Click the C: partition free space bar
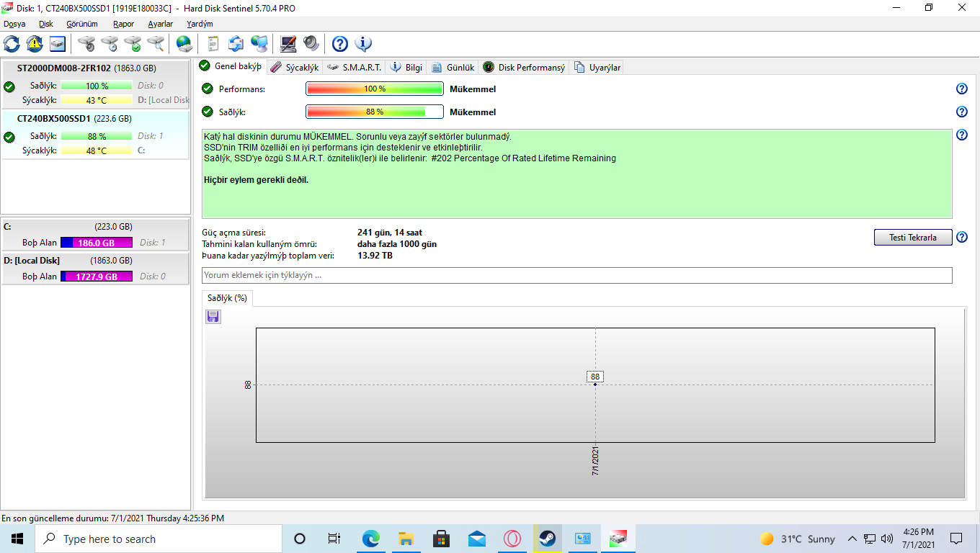Viewport: 980px width, 553px height. [97, 243]
